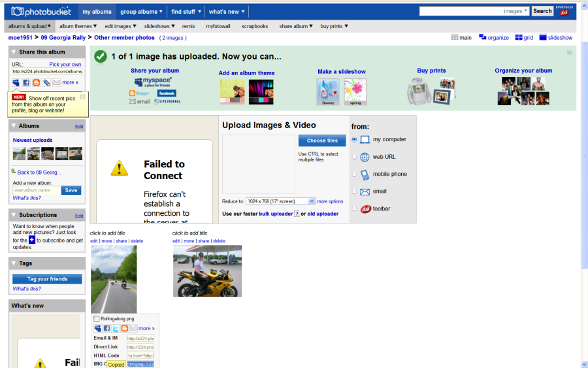Click the 'spring' slideshow style thumbnail
Screen dimensions: 588x368
pos(355,92)
